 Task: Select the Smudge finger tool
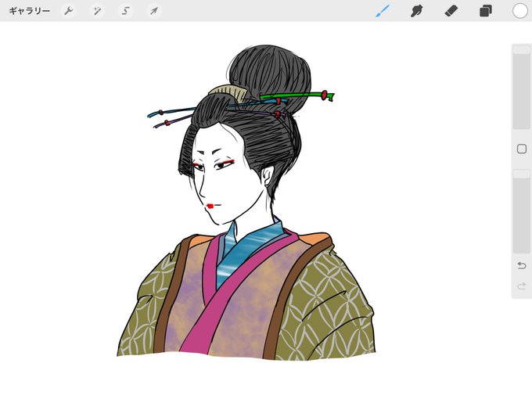(417, 11)
